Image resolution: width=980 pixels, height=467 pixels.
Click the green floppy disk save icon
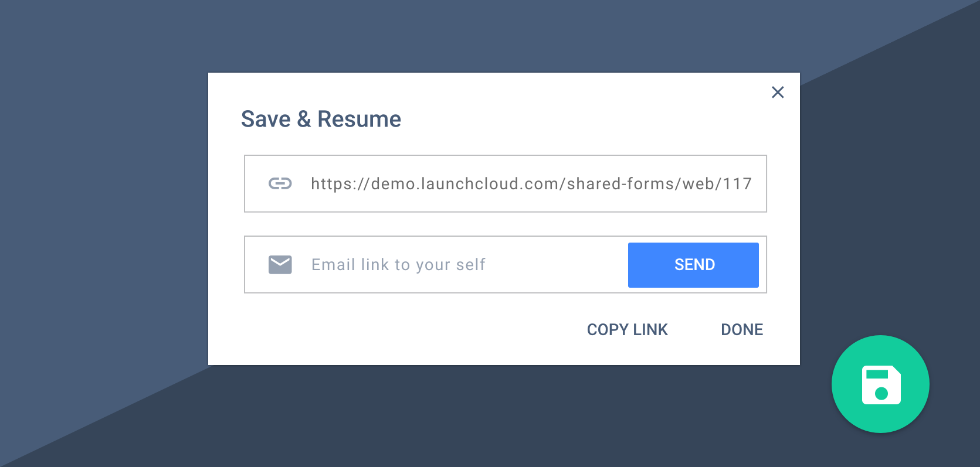(x=880, y=384)
